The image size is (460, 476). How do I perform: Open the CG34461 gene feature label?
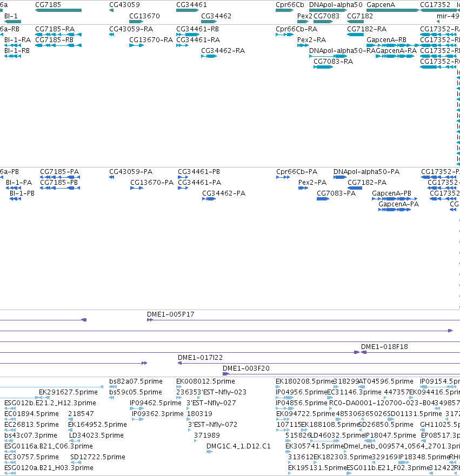(x=191, y=5)
